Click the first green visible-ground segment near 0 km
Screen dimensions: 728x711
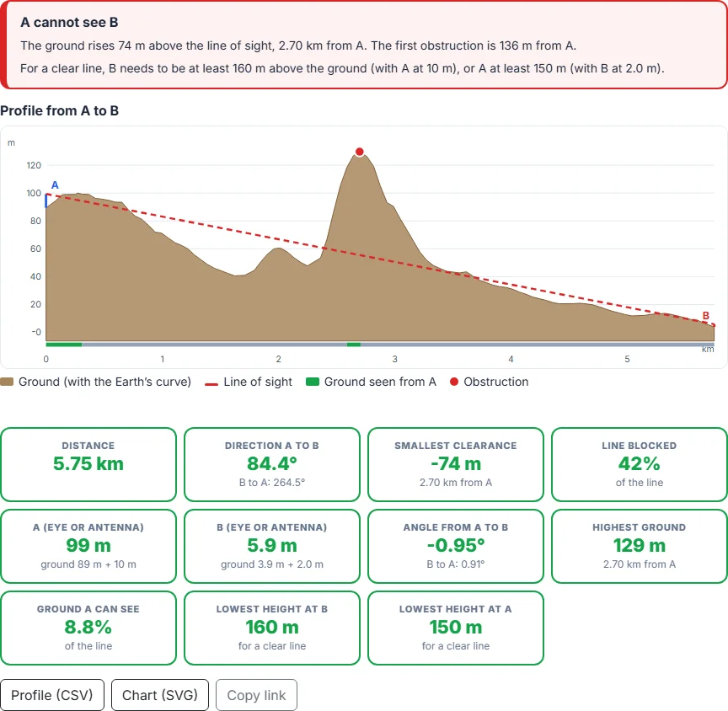point(64,345)
